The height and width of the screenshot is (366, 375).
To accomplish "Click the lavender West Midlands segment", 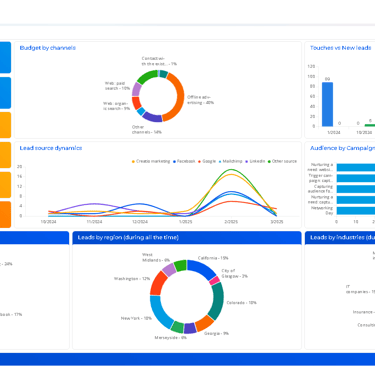I will pos(169,269).
